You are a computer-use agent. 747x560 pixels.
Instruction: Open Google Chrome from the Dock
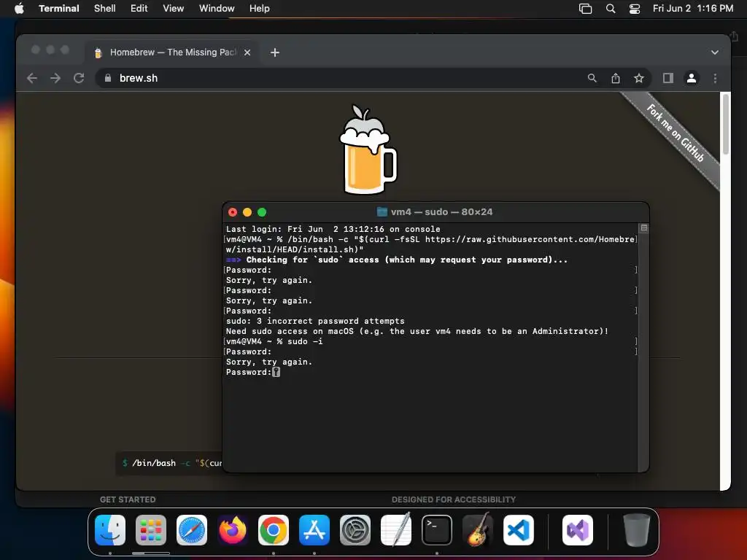(x=274, y=530)
